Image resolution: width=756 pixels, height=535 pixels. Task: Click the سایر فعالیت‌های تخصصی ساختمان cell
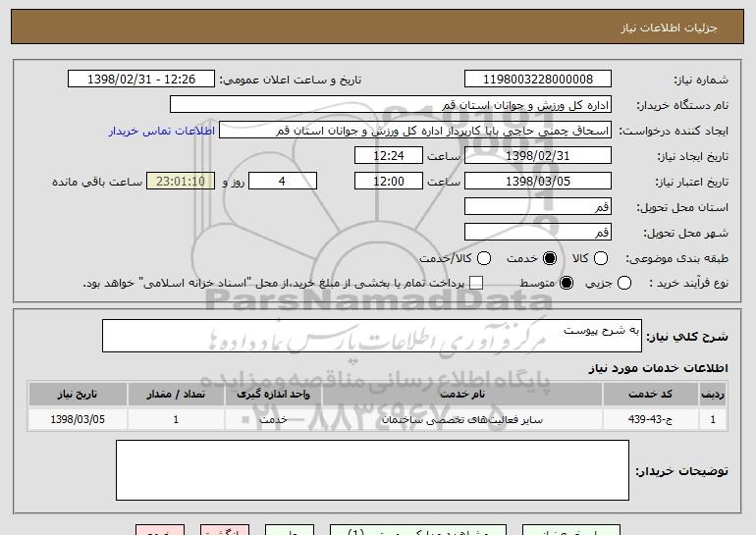click(461, 419)
